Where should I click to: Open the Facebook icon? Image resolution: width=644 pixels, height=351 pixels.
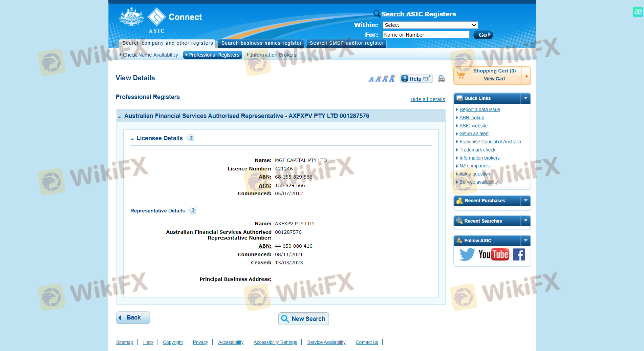(x=518, y=254)
